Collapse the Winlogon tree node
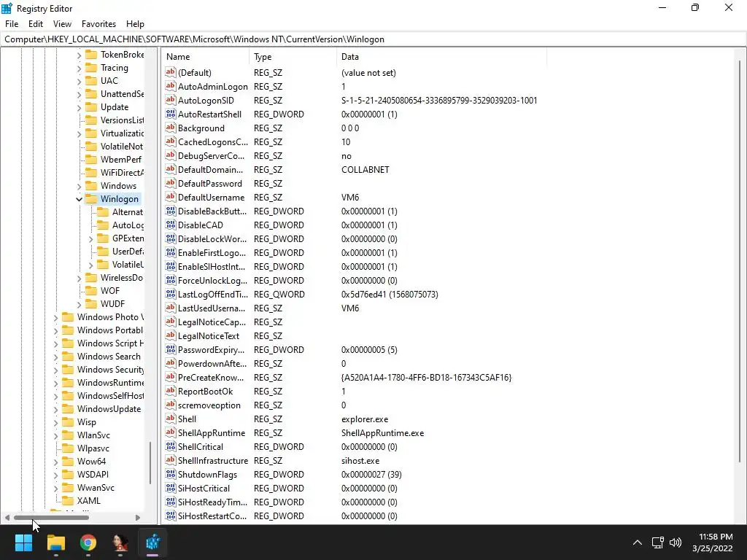Viewport: 747px width, 560px height. click(x=79, y=199)
